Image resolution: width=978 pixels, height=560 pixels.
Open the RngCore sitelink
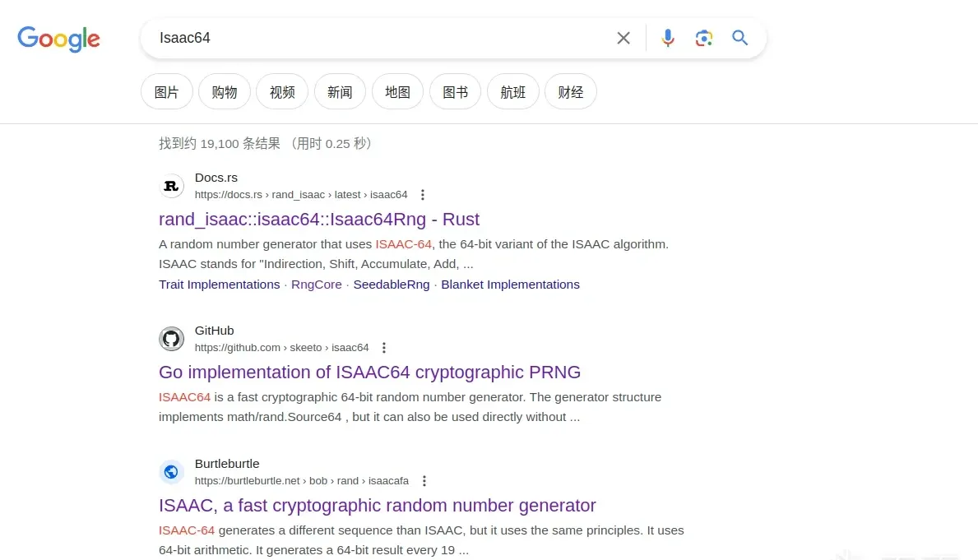click(x=316, y=285)
